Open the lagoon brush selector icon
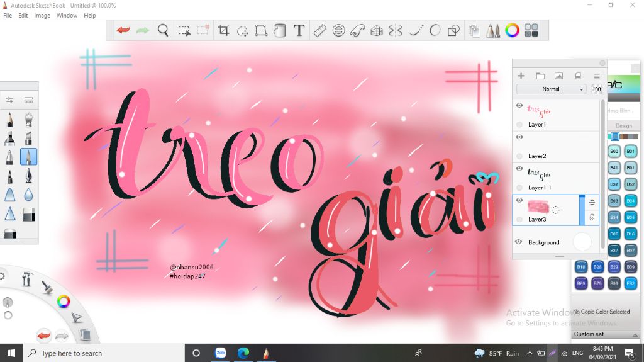 (47, 286)
